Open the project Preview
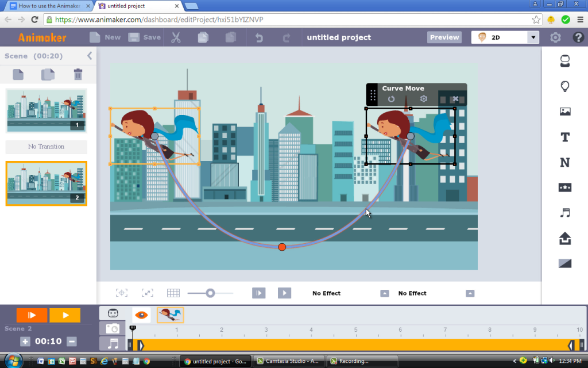 [444, 37]
